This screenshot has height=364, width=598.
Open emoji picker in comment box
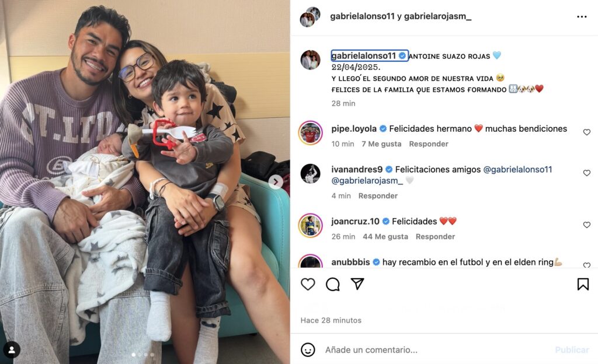click(308, 349)
